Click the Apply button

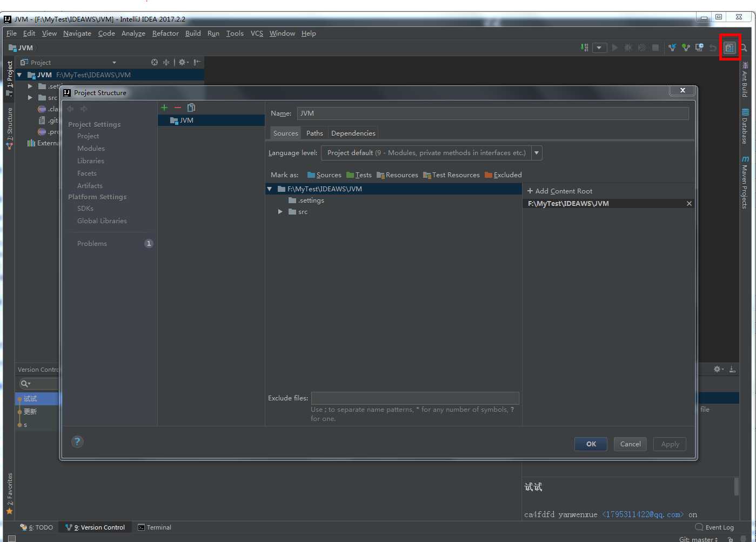(x=670, y=444)
